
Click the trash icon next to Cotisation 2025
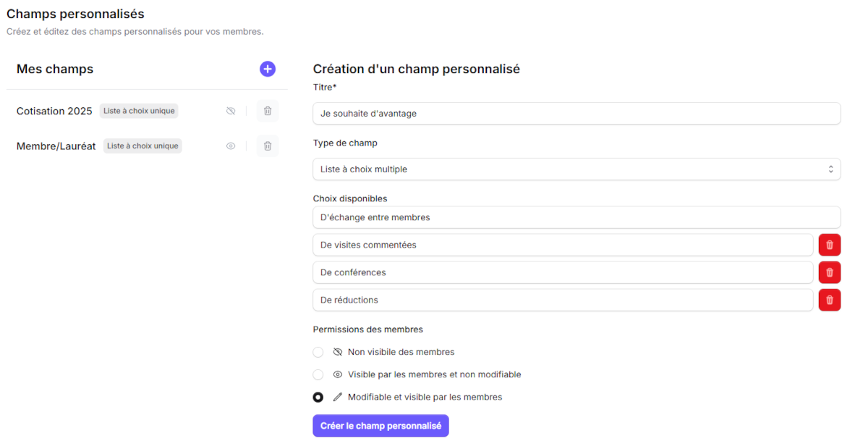(x=267, y=111)
